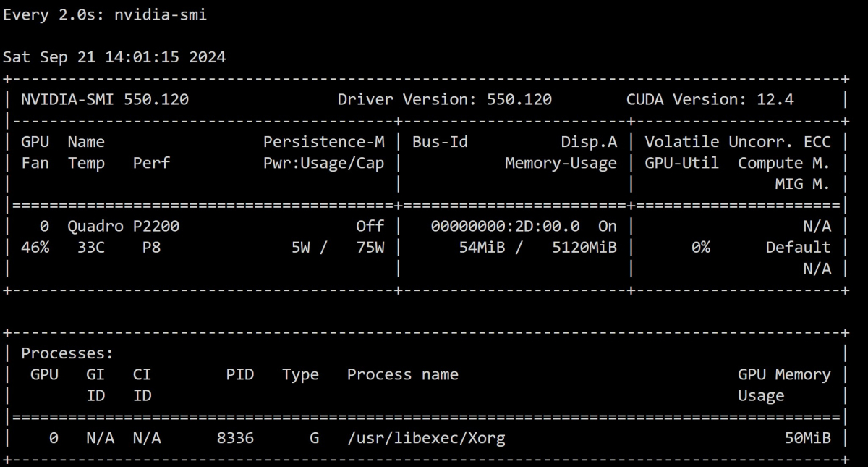Click the watch command text nvidia-smi
The height and width of the screenshot is (467, 868).
pos(161,15)
